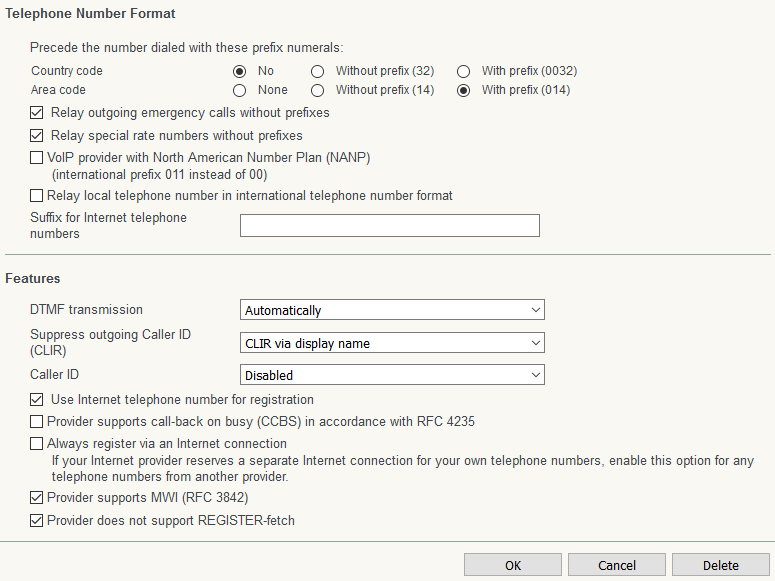Screen dimensions: 775x581
Task: Select Area code 'With prefix (014)'
Action: click(463, 90)
